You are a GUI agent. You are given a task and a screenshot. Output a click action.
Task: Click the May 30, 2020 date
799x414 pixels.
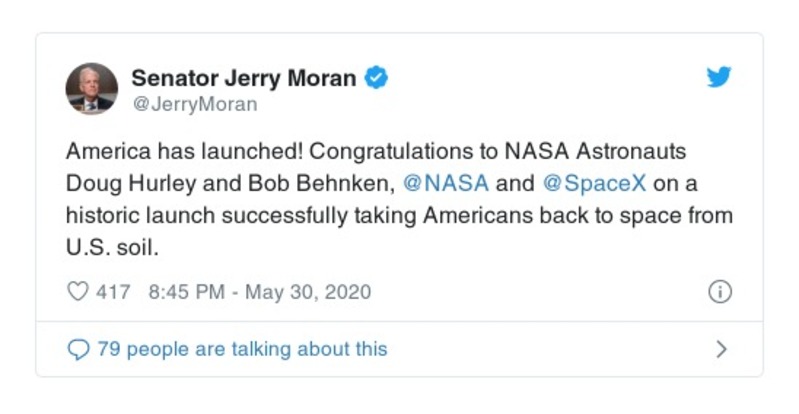[x=308, y=292]
